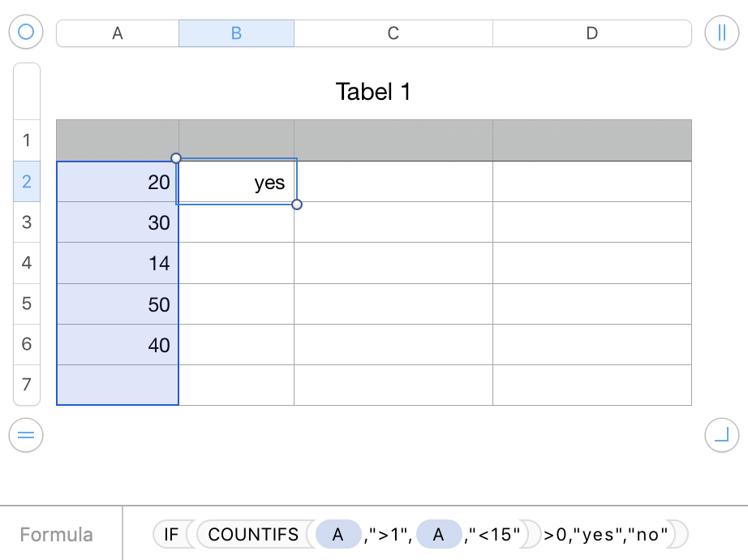Screen dimensions: 748x560
Task: Click the COUNTIFS function token
Action: pyautogui.click(x=254, y=534)
